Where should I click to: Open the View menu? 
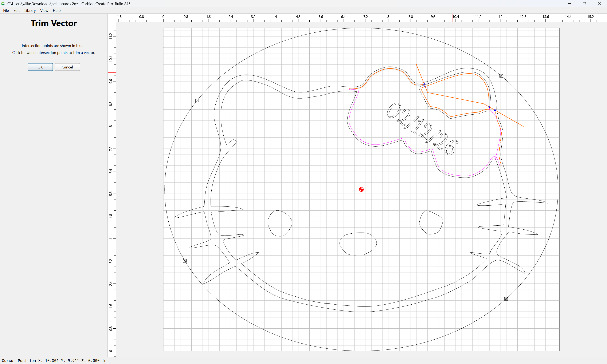click(x=44, y=11)
